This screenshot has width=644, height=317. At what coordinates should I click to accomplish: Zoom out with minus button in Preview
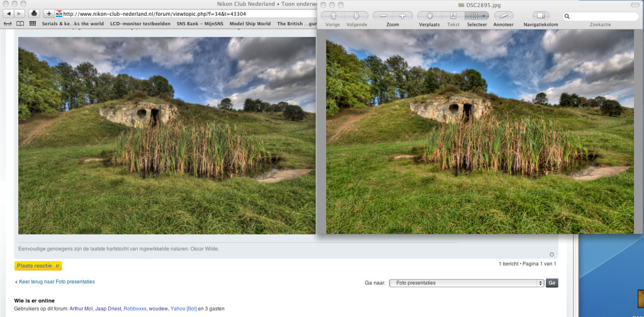point(383,16)
